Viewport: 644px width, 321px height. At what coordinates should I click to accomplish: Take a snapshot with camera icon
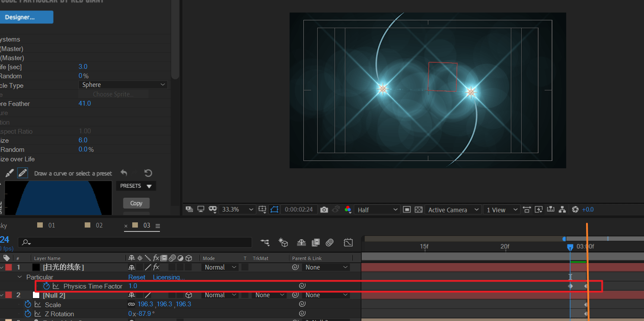coord(324,209)
